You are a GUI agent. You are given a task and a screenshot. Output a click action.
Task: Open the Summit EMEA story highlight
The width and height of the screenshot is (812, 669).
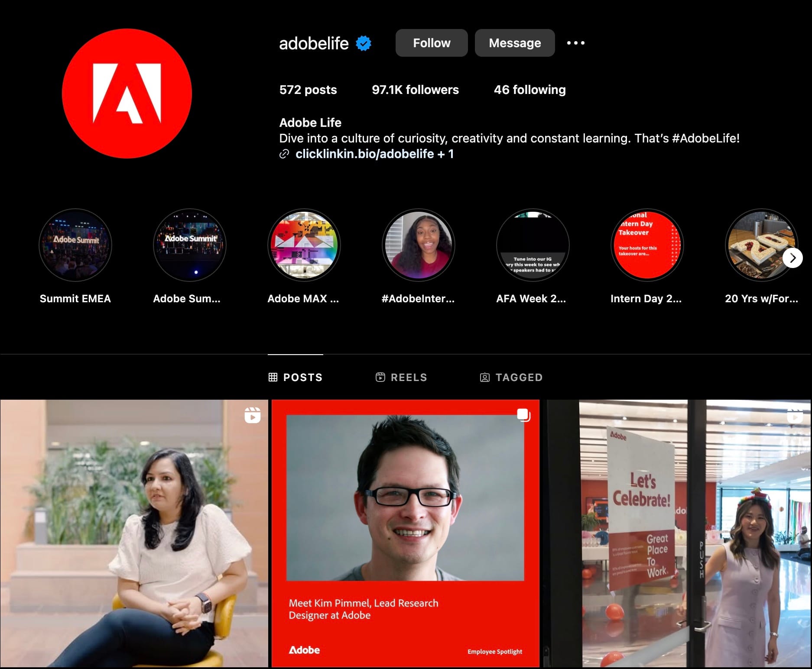pos(75,245)
